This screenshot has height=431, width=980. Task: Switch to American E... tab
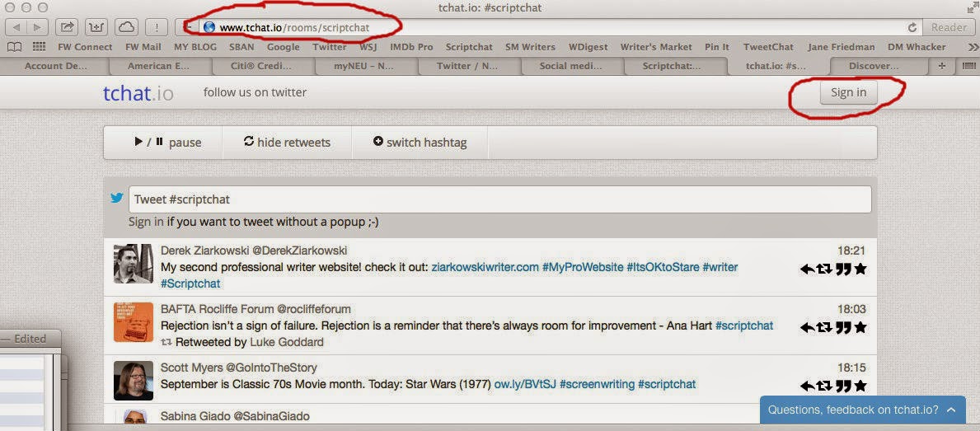click(158, 66)
